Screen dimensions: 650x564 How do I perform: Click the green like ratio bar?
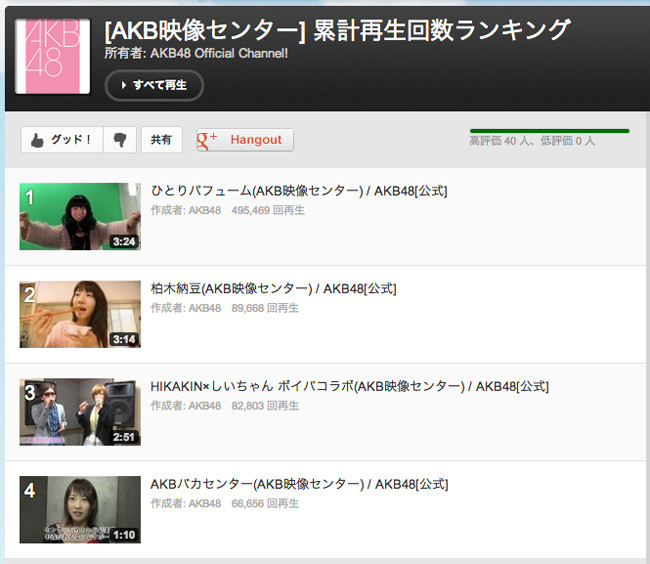pyautogui.click(x=550, y=131)
